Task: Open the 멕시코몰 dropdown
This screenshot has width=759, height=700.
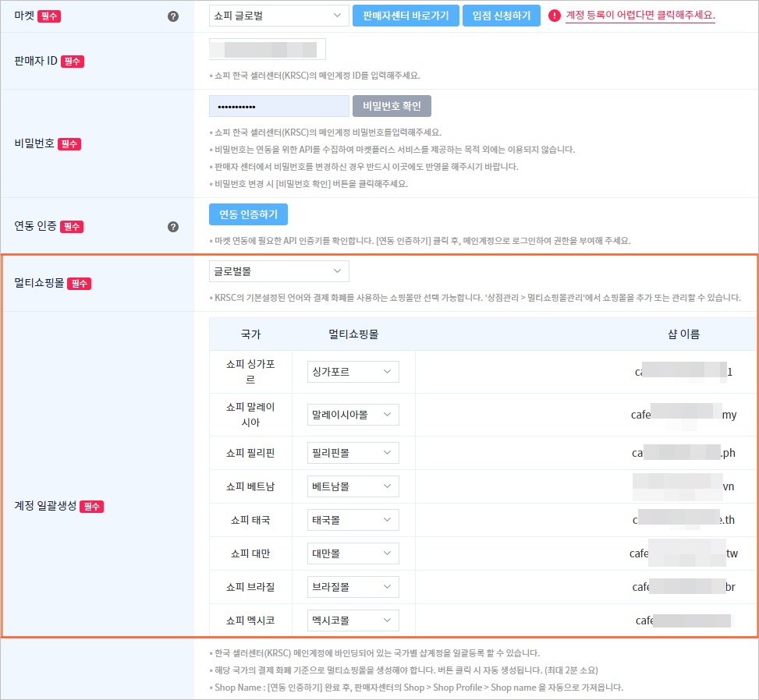Action: click(x=353, y=620)
